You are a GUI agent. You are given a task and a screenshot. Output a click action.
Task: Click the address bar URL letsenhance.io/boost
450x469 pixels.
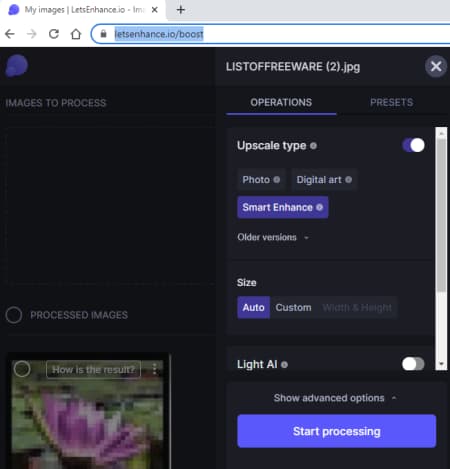pyautogui.click(x=159, y=34)
